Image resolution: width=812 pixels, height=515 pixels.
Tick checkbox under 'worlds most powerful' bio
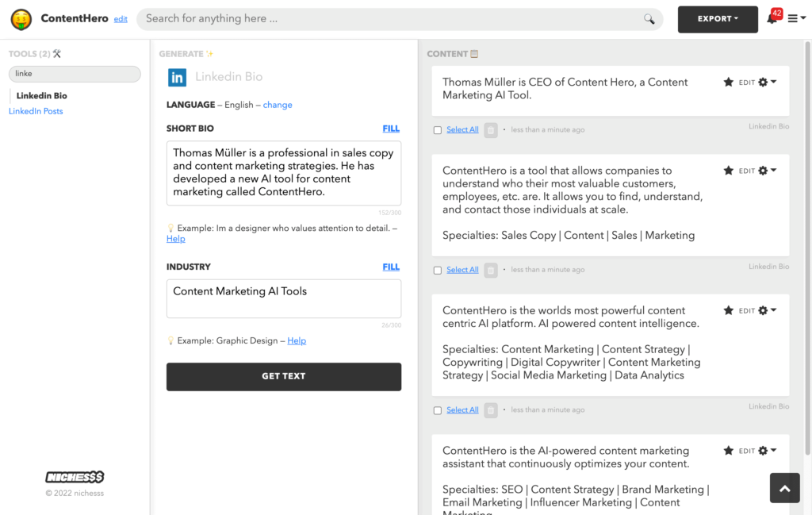(x=438, y=409)
